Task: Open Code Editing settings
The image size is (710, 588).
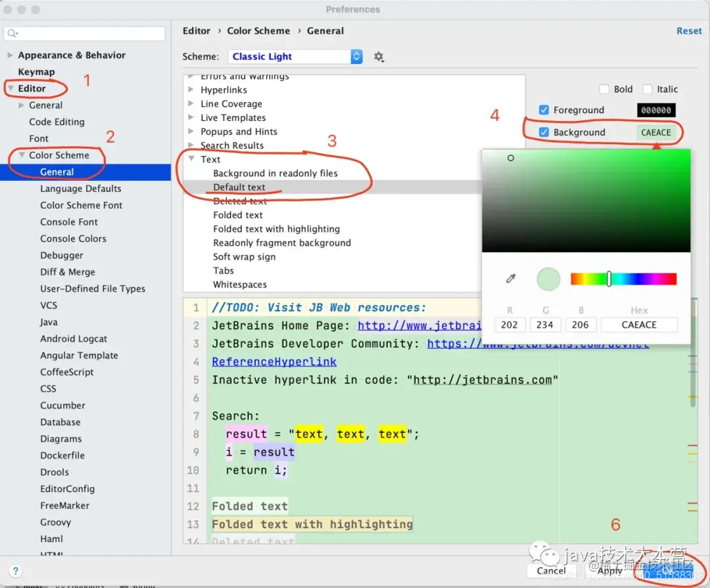Action: tap(57, 122)
